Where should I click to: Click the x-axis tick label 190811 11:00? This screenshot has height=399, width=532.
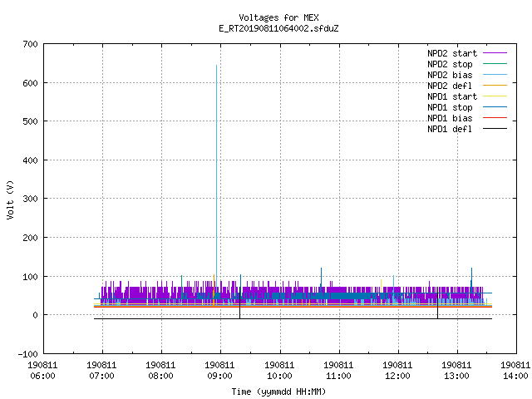pos(338,371)
